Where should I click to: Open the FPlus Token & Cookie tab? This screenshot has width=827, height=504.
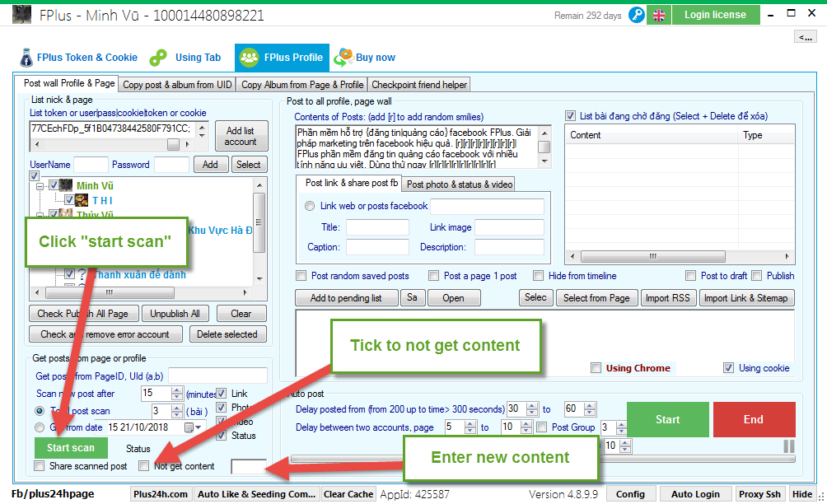pyautogui.click(x=78, y=58)
